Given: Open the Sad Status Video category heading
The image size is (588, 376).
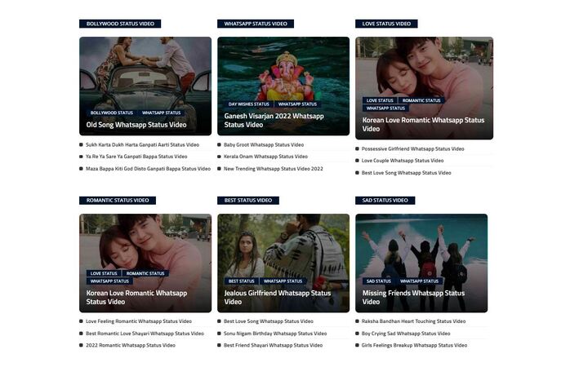Looking at the screenshot, I should click(x=385, y=201).
